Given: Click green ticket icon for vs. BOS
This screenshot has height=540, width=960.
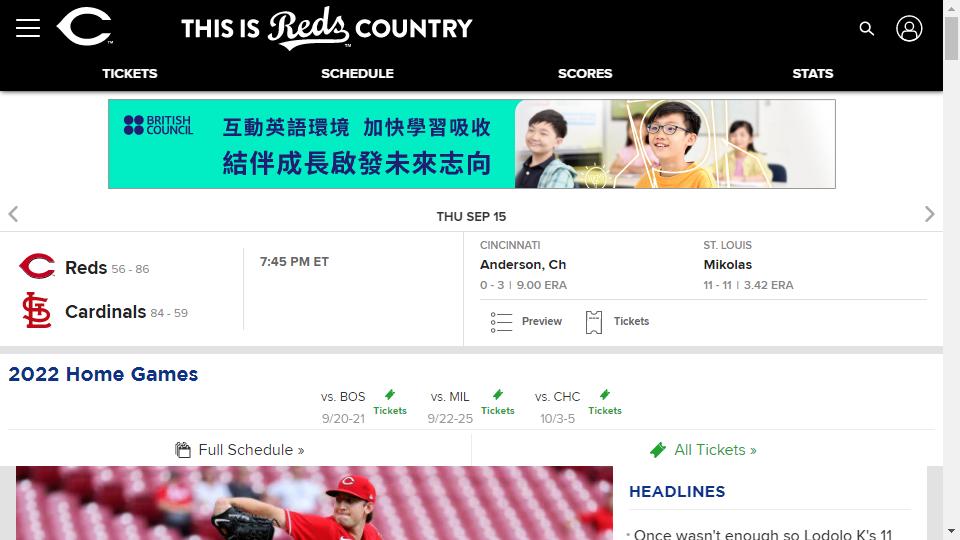Looking at the screenshot, I should tap(390, 394).
